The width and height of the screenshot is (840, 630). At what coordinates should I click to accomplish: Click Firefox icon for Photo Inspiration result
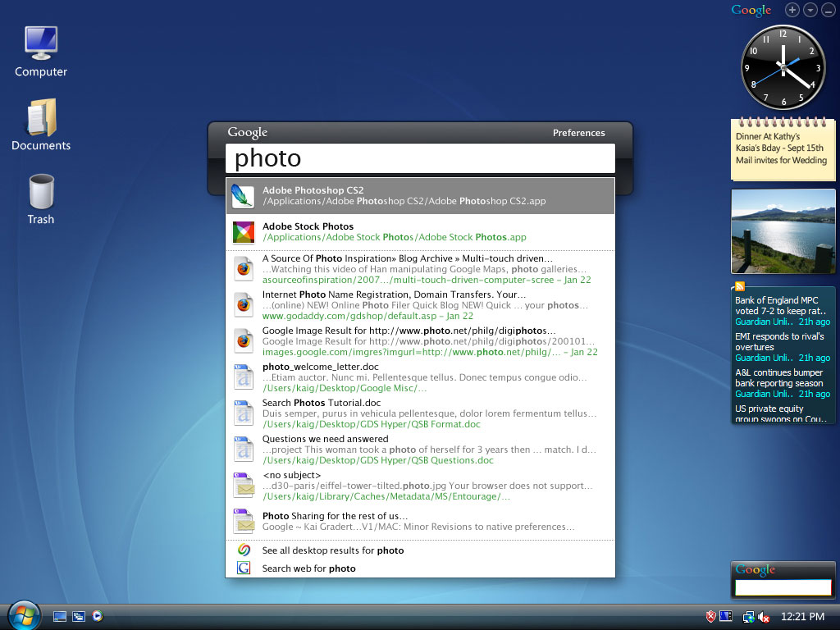coord(243,269)
